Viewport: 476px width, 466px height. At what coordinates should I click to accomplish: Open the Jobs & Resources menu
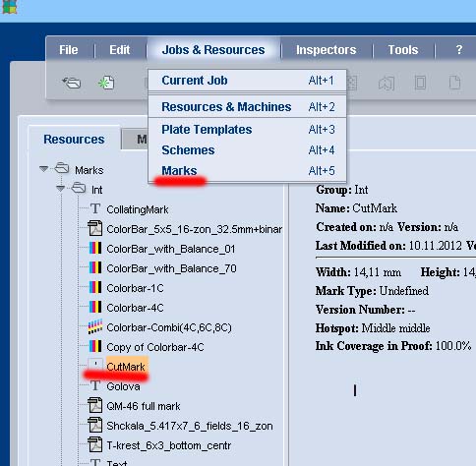click(213, 50)
